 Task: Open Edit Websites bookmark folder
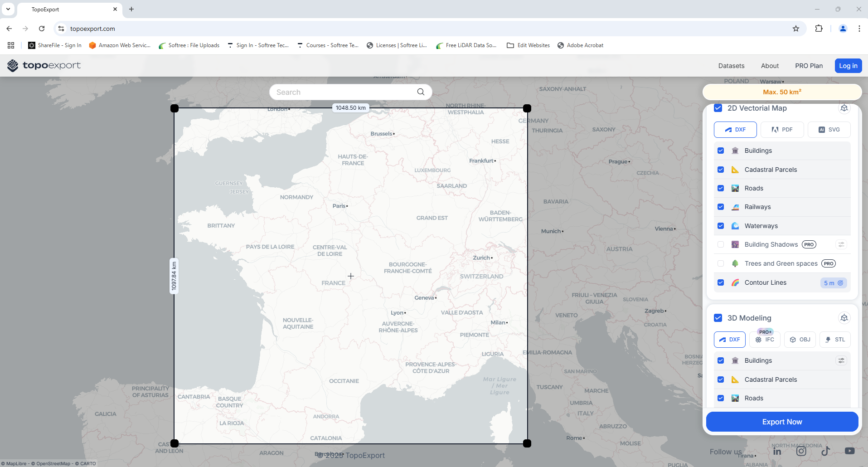(528, 45)
